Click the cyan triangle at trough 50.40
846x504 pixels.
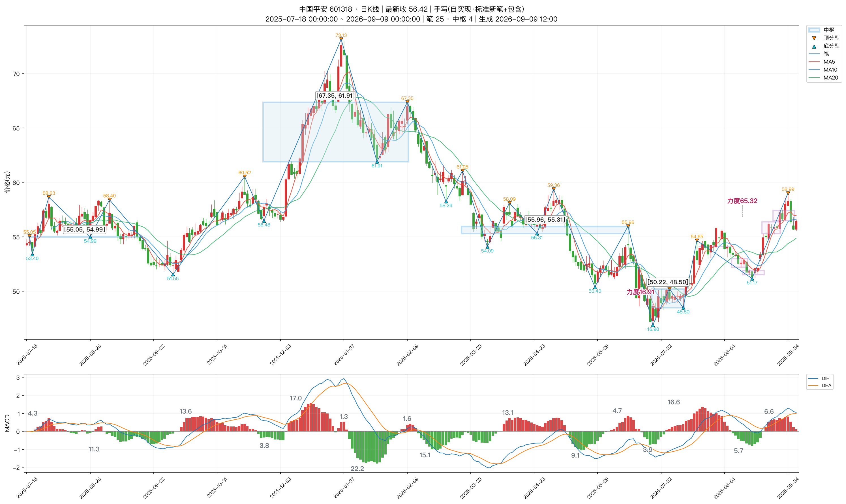[595, 287]
